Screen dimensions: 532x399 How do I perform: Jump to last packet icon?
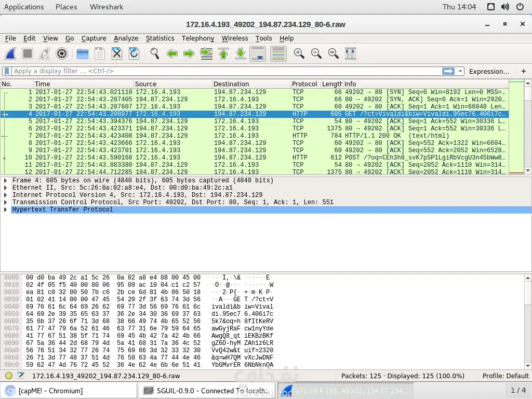(241, 54)
